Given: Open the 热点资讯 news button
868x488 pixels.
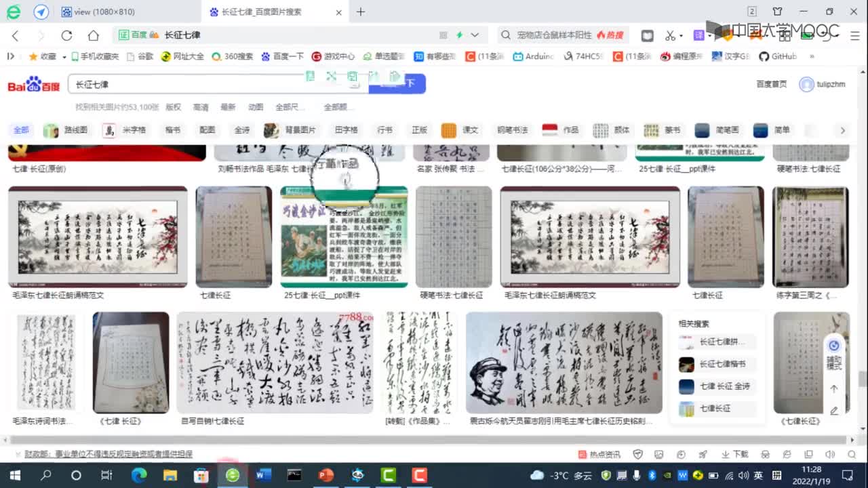Looking at the screenshot, I should coord(599,454).
